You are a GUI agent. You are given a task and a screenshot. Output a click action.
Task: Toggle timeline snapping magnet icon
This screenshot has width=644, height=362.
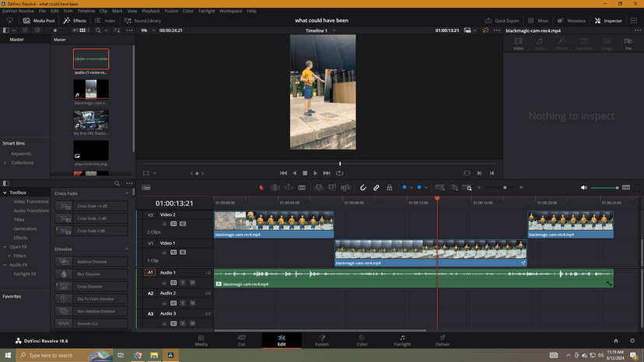coord(362,187)
